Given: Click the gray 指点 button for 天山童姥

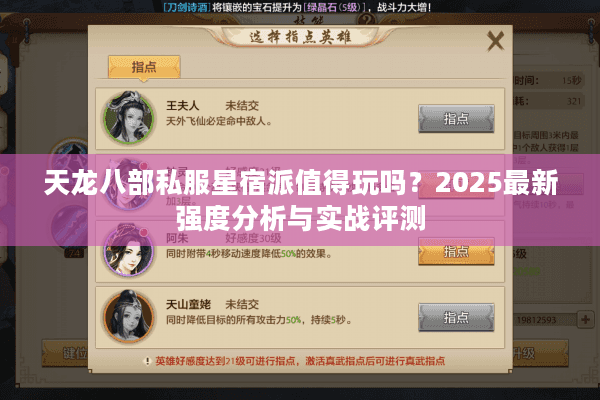Looking at the screenshot, I should pos(456,317).
